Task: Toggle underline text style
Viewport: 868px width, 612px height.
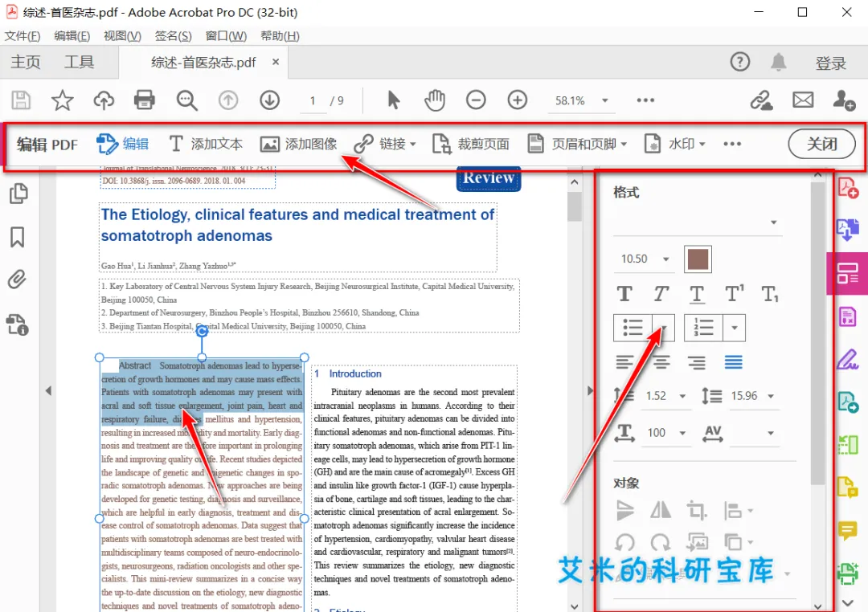Action: (x=697, y=295)
